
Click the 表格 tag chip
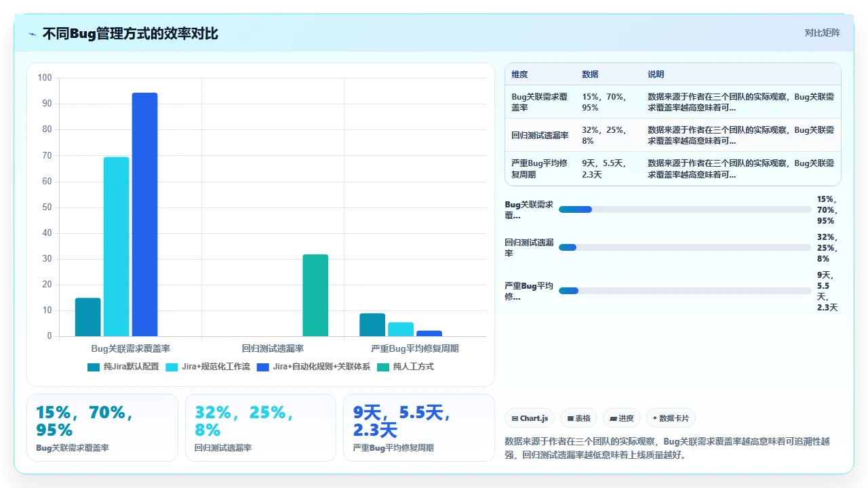tap(579, 418)
